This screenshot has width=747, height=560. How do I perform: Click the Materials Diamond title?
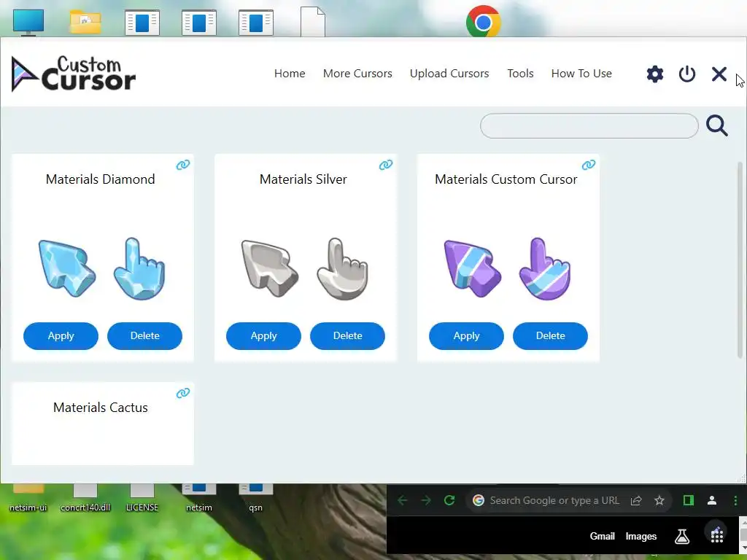[x=101, y=179]
